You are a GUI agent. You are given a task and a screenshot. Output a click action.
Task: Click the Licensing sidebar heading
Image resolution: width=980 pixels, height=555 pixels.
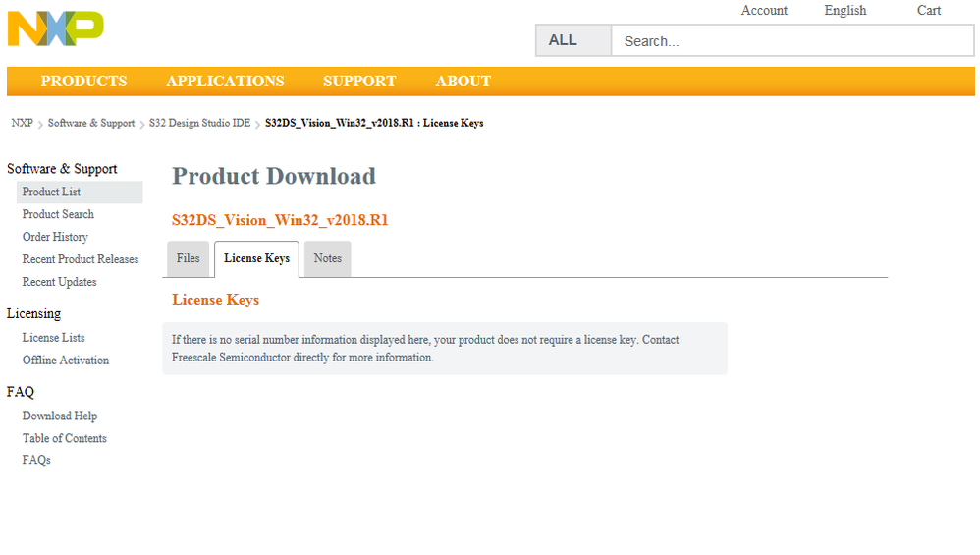[33, 313]
